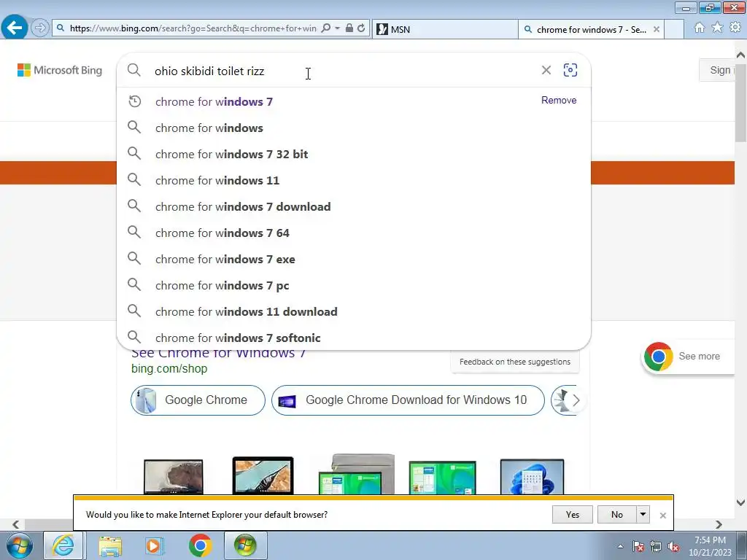747x560 pixels.
Task: Open a new blank tab
Action: tap(674, 29)
